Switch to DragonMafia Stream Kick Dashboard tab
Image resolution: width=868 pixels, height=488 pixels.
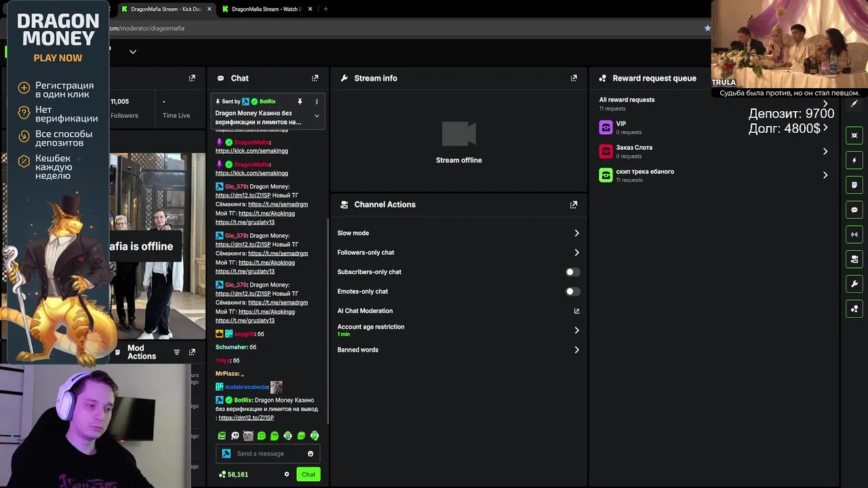click(166, 9)
